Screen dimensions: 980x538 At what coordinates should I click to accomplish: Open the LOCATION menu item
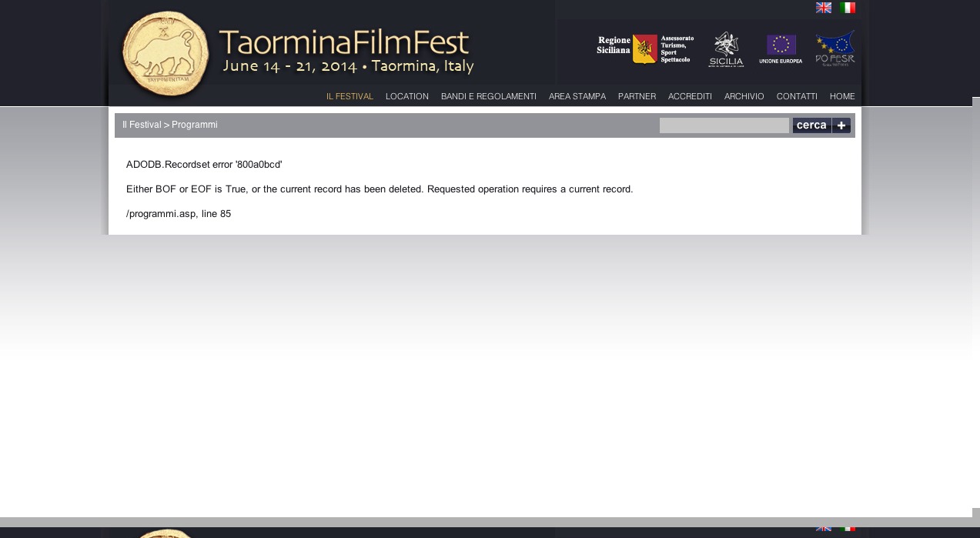[406, 96]
